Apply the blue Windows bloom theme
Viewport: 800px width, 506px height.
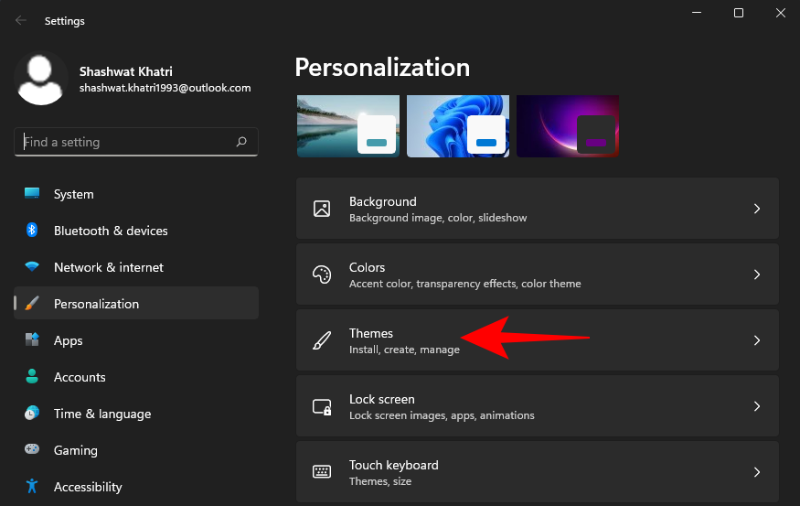(458, 126)
